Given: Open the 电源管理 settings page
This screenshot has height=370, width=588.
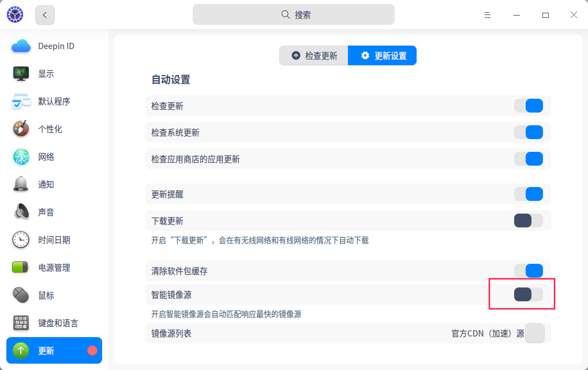Looking at the screenshot, I should click(54, 268).
